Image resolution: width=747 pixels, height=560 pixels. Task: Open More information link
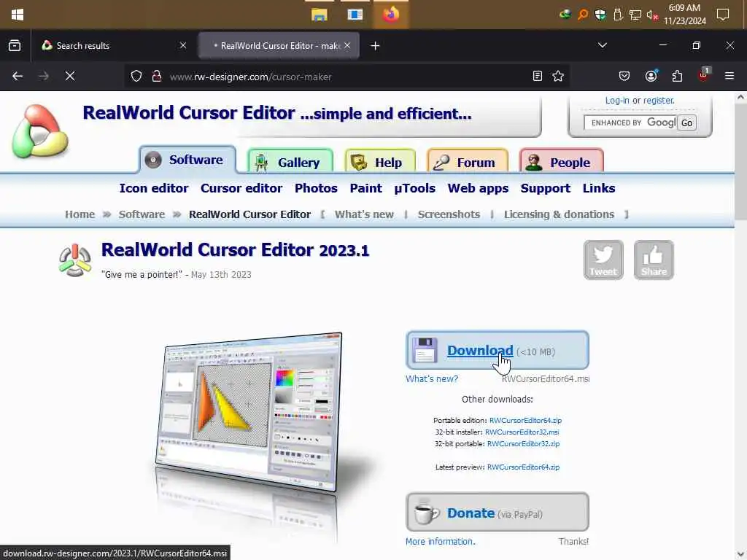440,542
